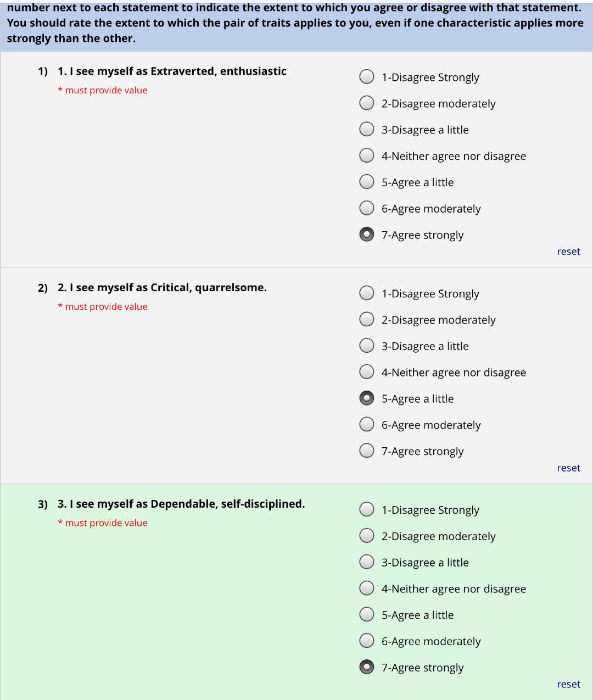Reset the Dependable, self-disciplined answer
The height and width of the screenshot is (700, 593).
(x=568, y=685)
